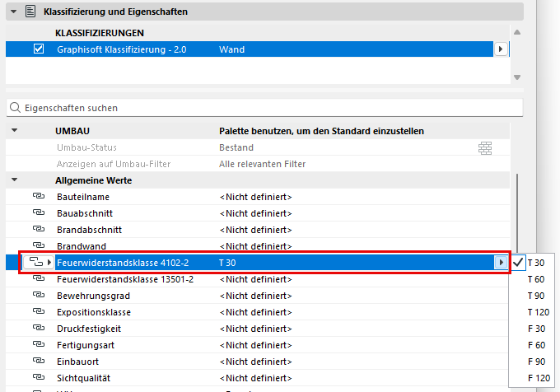The width and height of the screenshot is (560, 392).
Task: Click the link icon next to Bauabschnitt
Action: (39, 212)
